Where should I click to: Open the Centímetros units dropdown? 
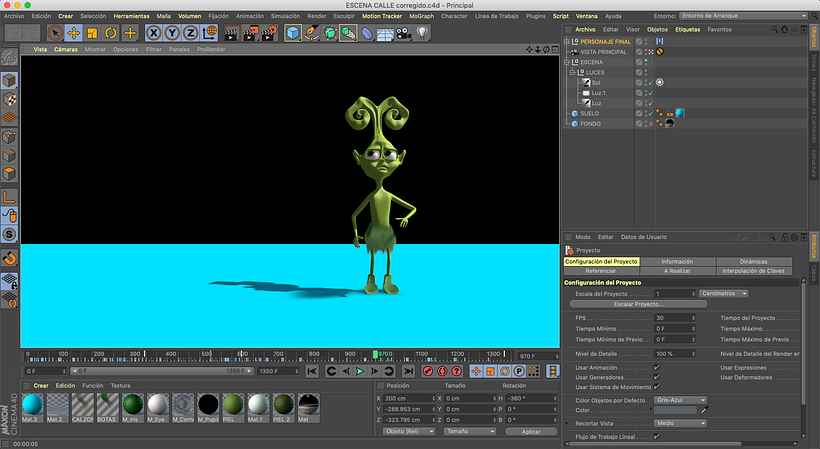(724, 294)
